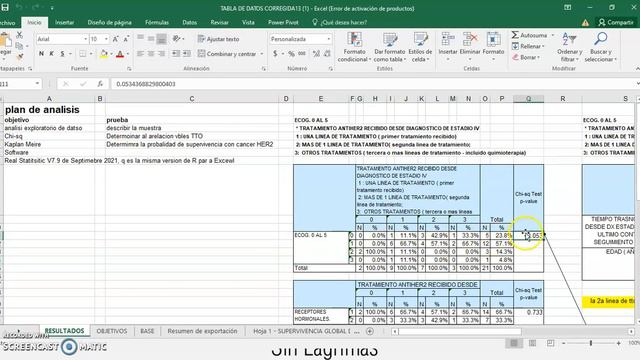The width and height of the screenshot is (640, 360).
Task: Decrease font size with small A
Action: pyautogui.click(x=126, y=39)
